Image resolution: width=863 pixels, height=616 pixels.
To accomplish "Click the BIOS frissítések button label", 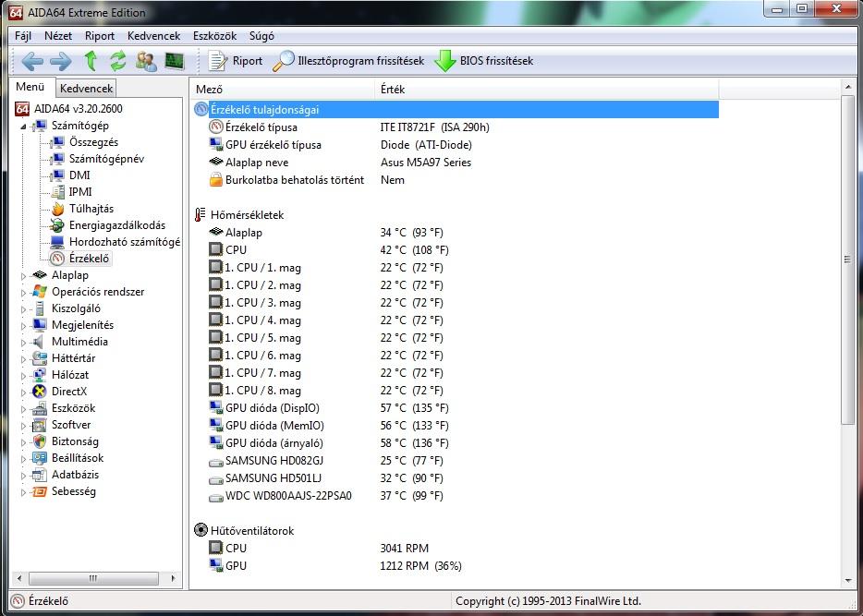I will [496, 61].
